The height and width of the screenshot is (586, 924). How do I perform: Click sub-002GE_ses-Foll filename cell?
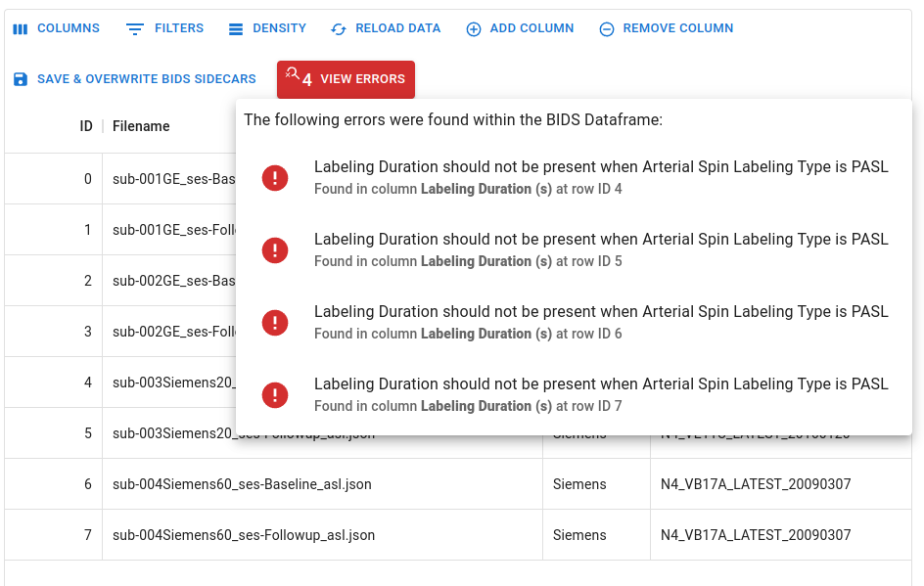(x=169, y=332)
